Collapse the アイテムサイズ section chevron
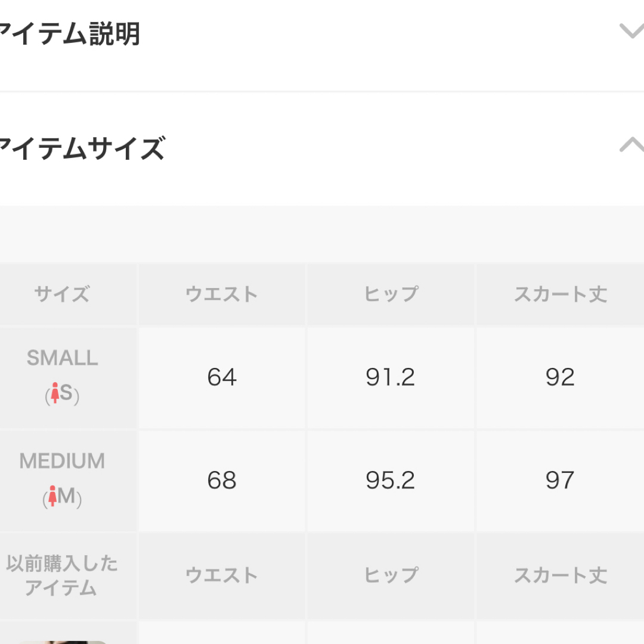The image size is (644, 644). [x=633, y=144]
